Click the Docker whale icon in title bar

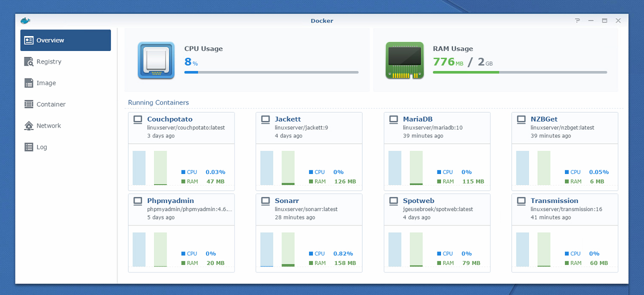(25, 20)
